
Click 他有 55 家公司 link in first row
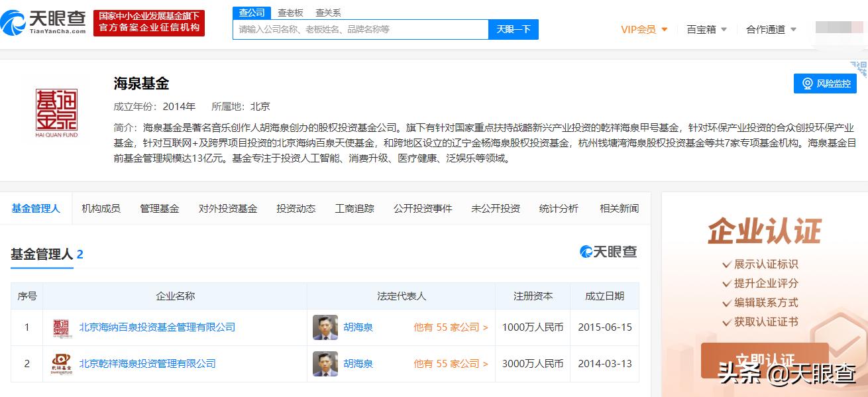tap(451, 326)
